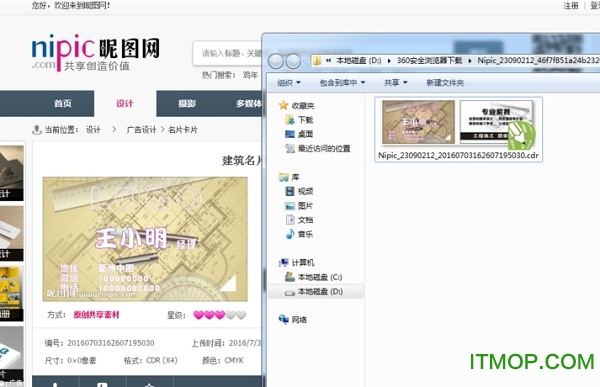Click 设计 in the breadcrumb

point(93,130)
